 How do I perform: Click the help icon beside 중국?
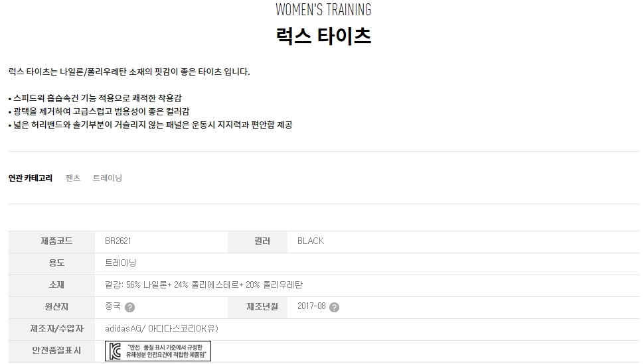point(129,307)
